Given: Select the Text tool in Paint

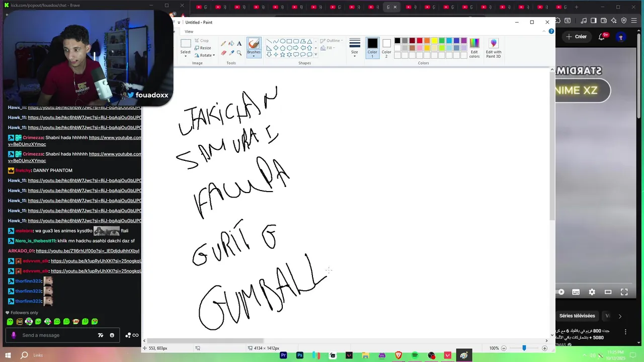Looking at the screenshot, I should coord(239,44).
